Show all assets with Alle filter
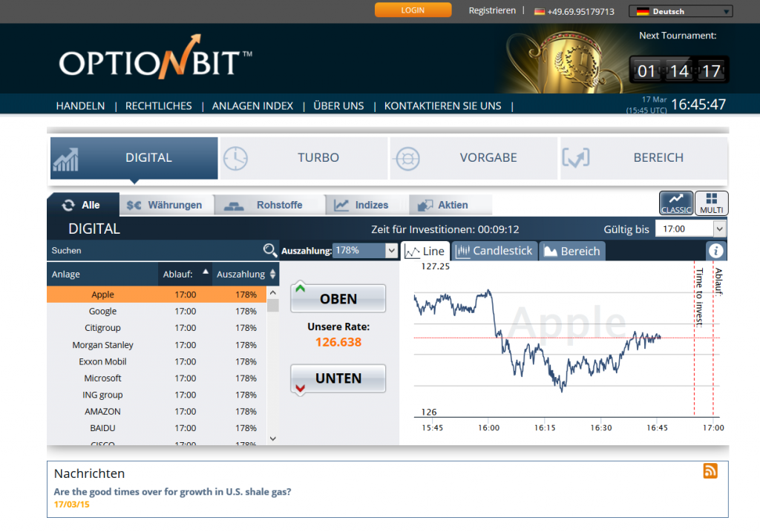Screen dimensions: 760x532 (x=83, y=205)
